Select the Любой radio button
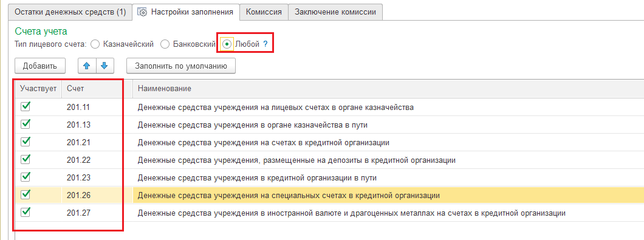This screenshot has height=240, width=644. tap(227, 44)
